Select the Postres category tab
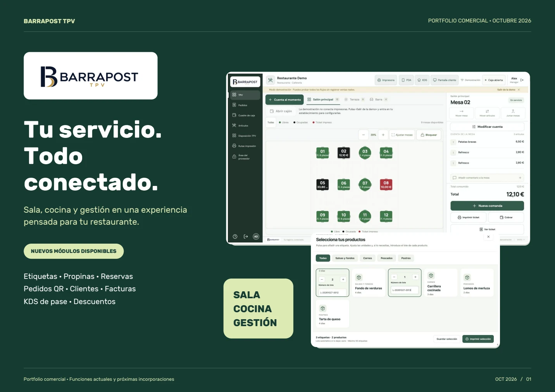The width and height of the screenshot is (555, 392). [x=406, y=258]
